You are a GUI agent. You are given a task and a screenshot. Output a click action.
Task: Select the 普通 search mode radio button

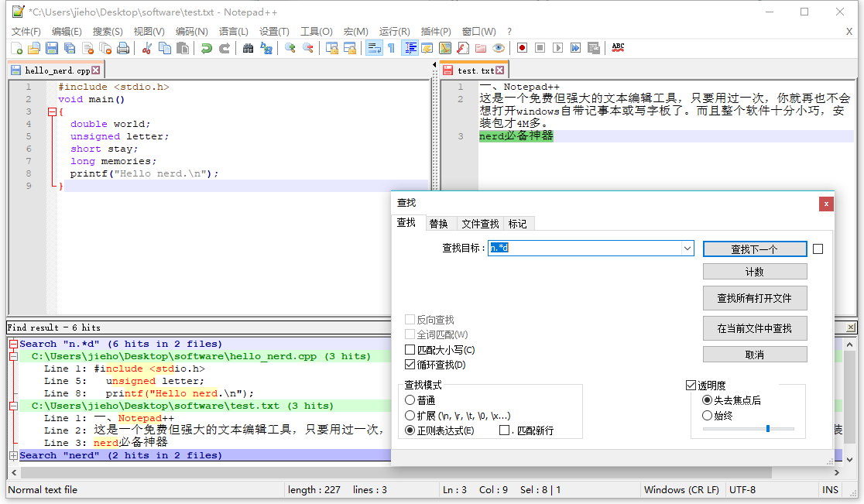[x=411, y=399]
